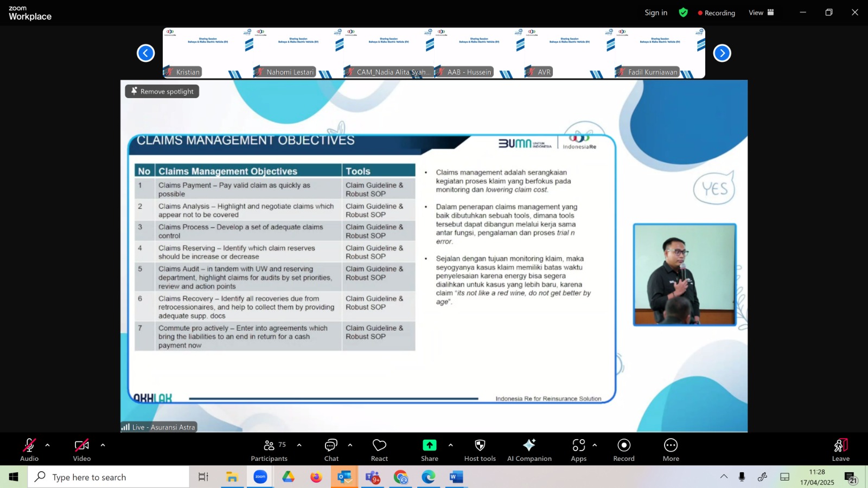Open the Chat panel
Screen dimensions: 868x488
point(331,450)
